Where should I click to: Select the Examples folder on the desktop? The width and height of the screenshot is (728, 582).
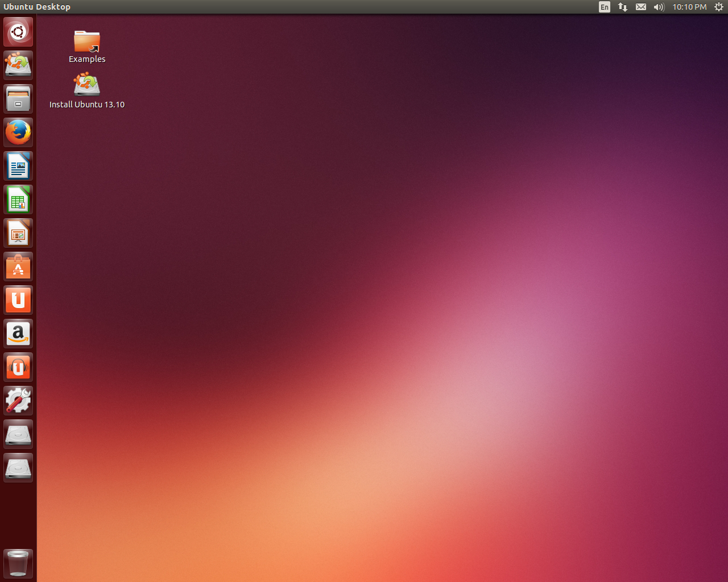87,47
